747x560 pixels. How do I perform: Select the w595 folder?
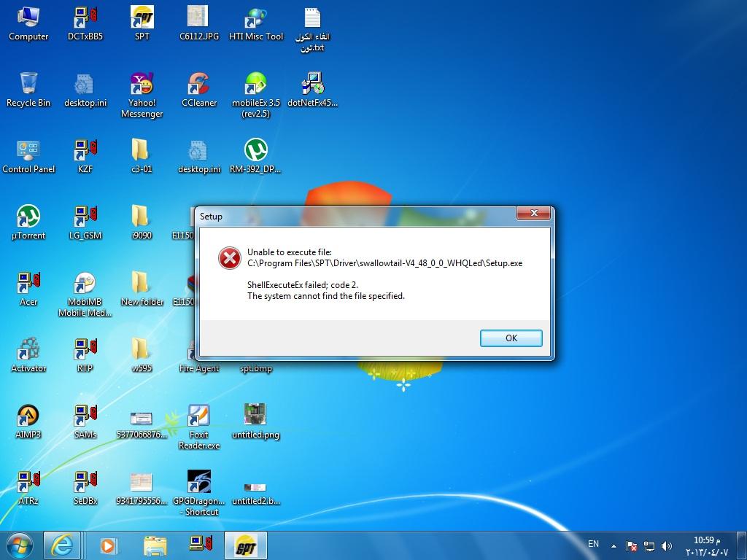tap(142, 355)
